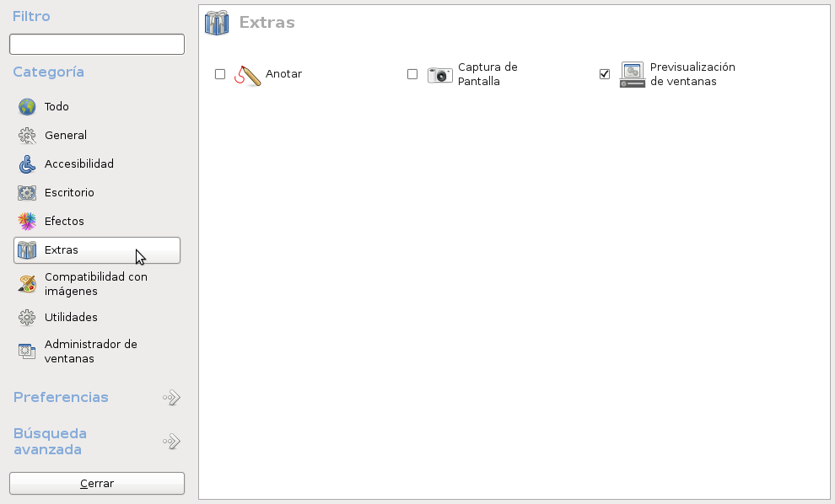Click the Captura de Pantalla camera icon
This screenshot has height=504, width=835.
(x=439, y=74)
